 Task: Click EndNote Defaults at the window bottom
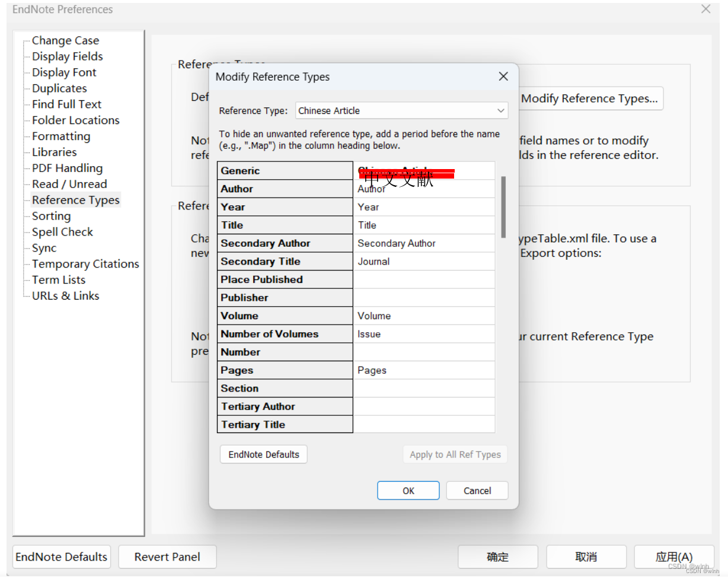pyautogui.click(x=62, y=556)
